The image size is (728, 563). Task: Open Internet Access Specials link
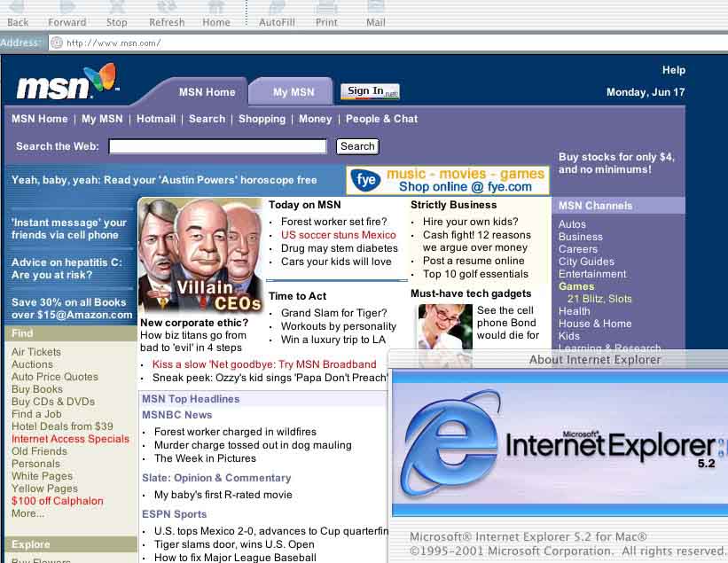tap(71, 439)
